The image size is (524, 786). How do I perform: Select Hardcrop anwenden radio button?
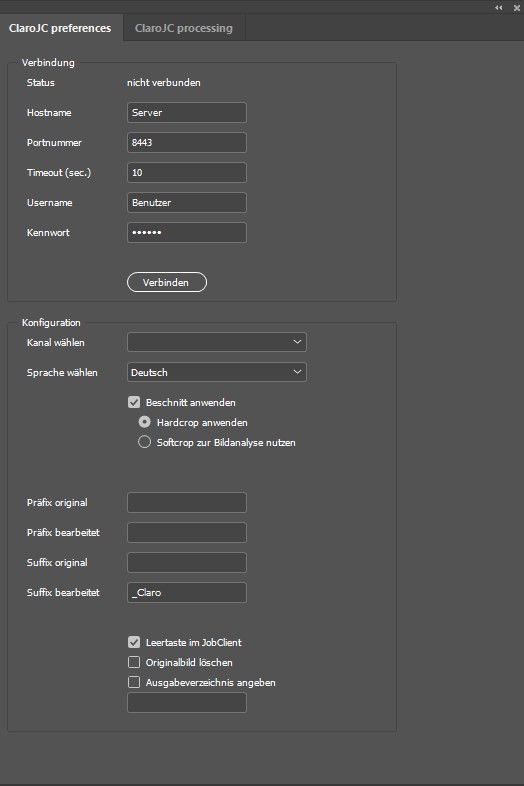[x=144, y=422]
